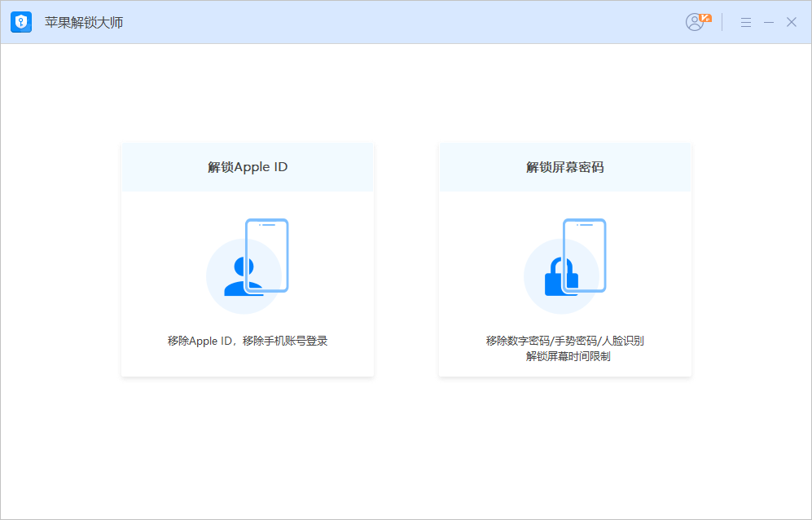Open the user account avatar
812x520 pixels.
(x=694, y=23)
